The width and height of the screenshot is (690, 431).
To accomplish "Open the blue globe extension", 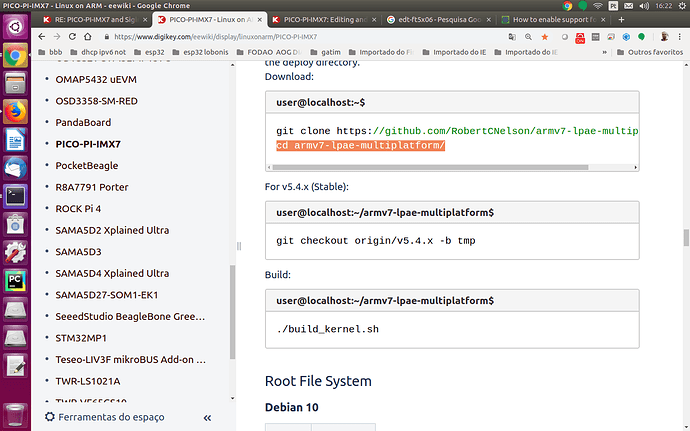I will pos(626,37).
